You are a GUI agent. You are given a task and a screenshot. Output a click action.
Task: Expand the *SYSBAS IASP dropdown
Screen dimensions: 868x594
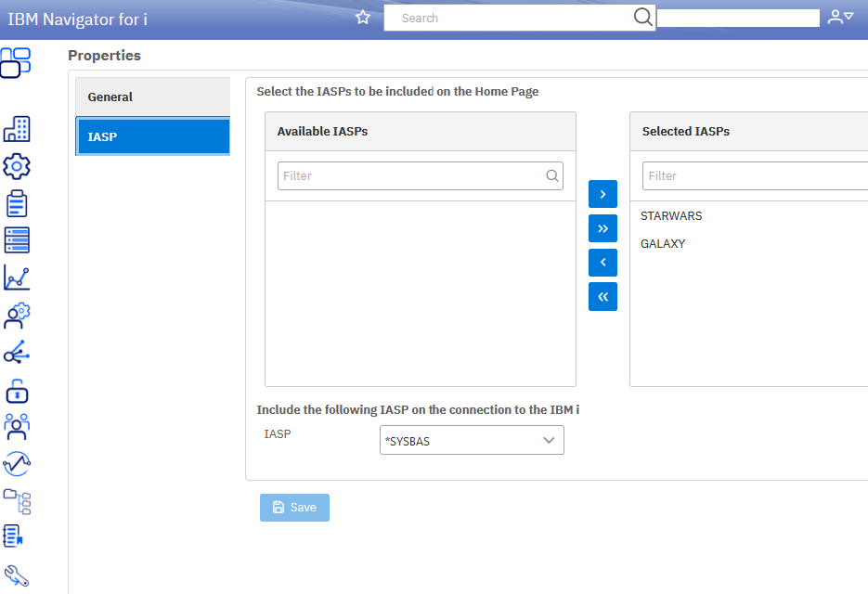472,441
